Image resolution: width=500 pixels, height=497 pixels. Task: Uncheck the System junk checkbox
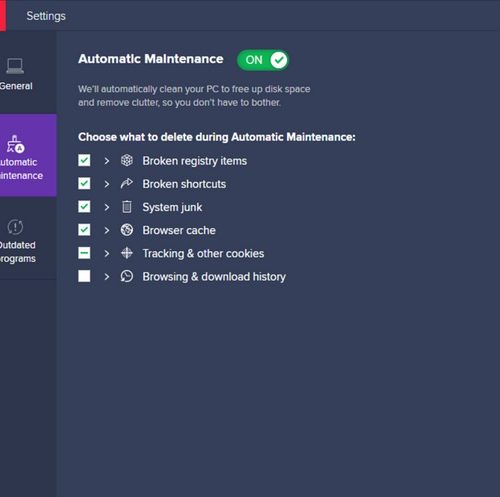pyautogui.click(x=84, y=207)
